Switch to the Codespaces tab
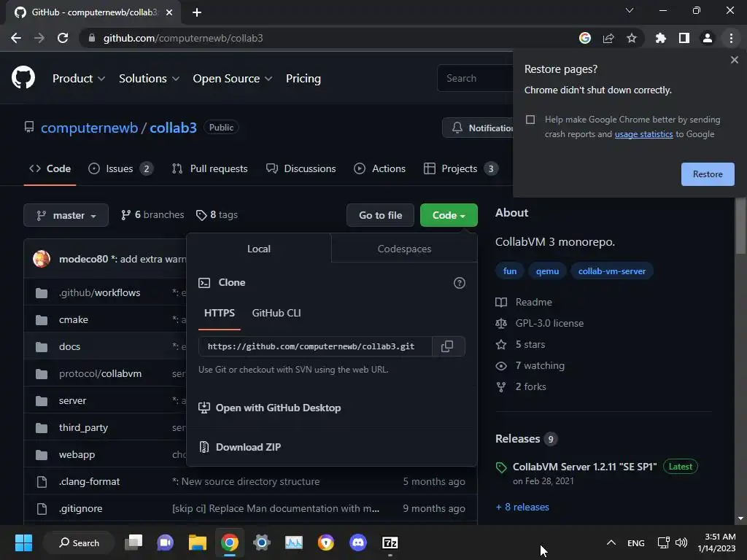The width and height of the screenshot is (747, 560). point(404,249)
